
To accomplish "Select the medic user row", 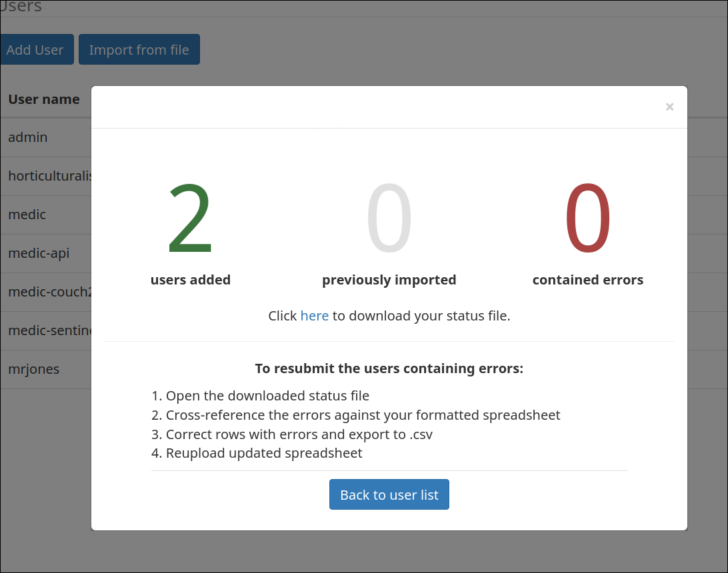I will [x=45, y=215].
